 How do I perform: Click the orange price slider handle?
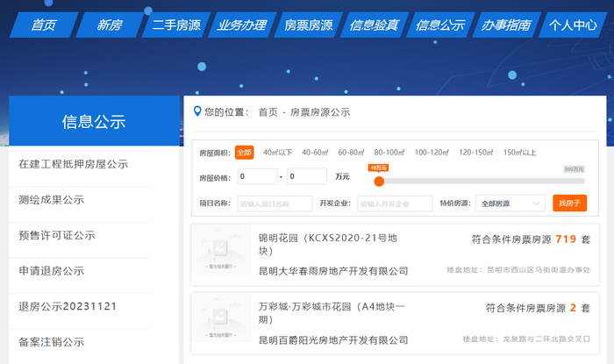(379, 182)
